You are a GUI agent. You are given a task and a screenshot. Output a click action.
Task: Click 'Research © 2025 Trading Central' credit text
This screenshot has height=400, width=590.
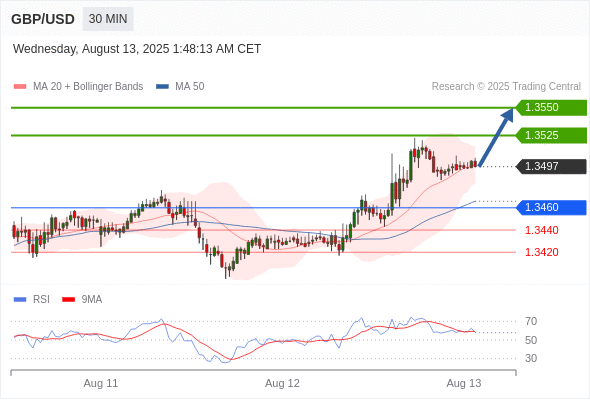click(506, 87)
